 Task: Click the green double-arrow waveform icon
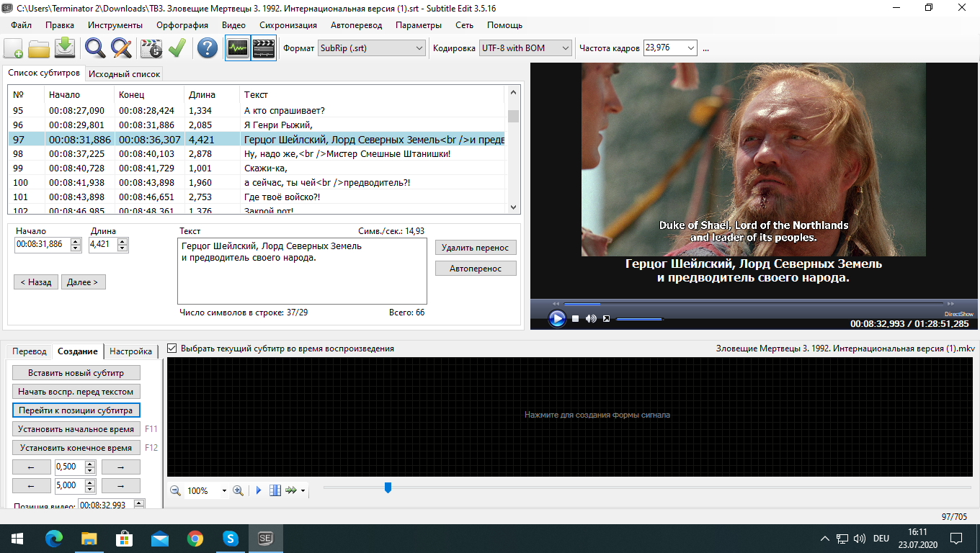point(291,490)
